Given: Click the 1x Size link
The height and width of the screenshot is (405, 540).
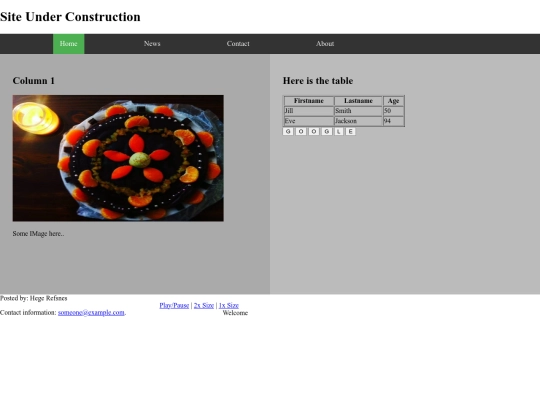Looking at the screenshot, I should pos(229,305).
